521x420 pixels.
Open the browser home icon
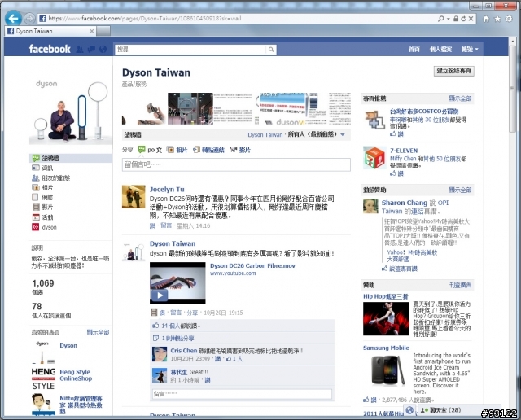486,19
